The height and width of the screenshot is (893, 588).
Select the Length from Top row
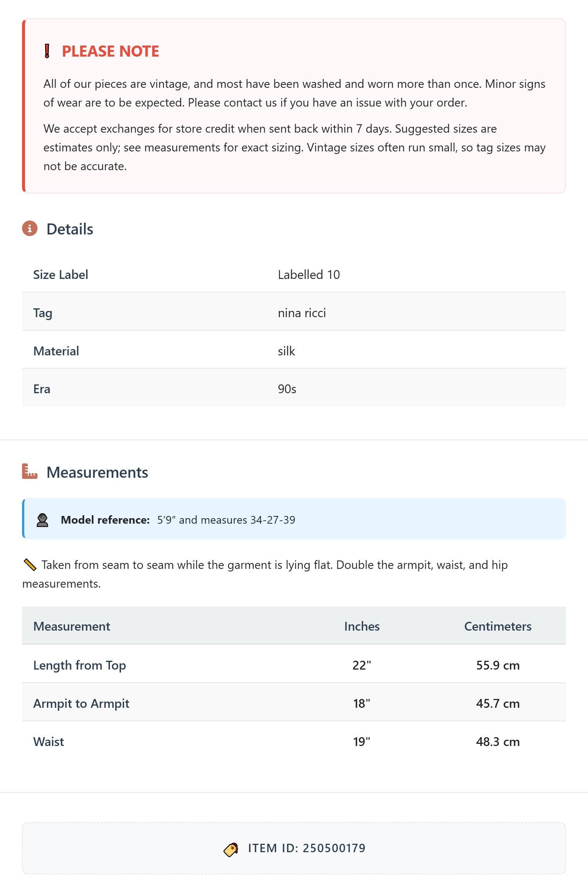294,665
